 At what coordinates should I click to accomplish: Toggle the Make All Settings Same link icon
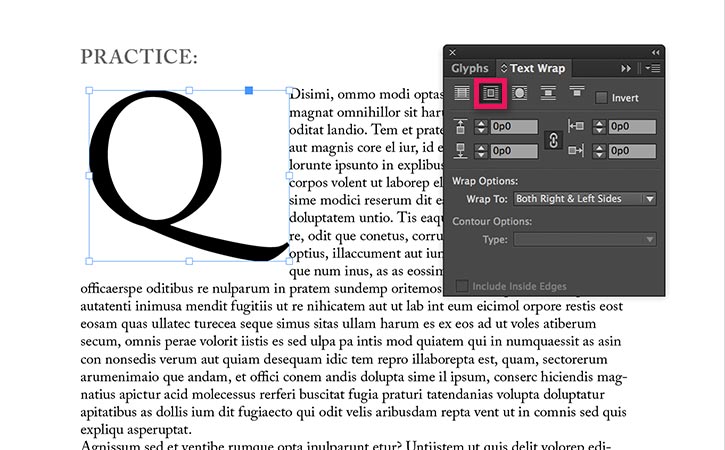click(549, 139)
